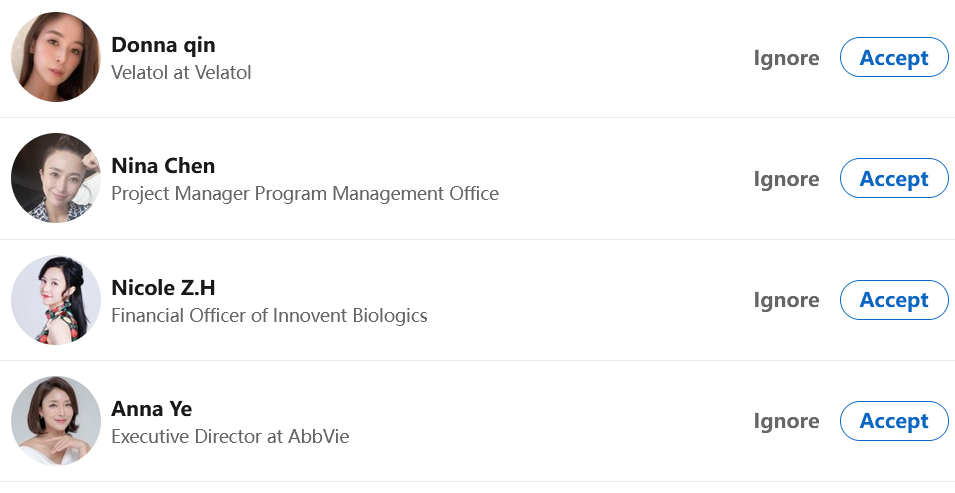Accept Nina Chen's connection invitation
955x493 pixels.
point(894,179)
